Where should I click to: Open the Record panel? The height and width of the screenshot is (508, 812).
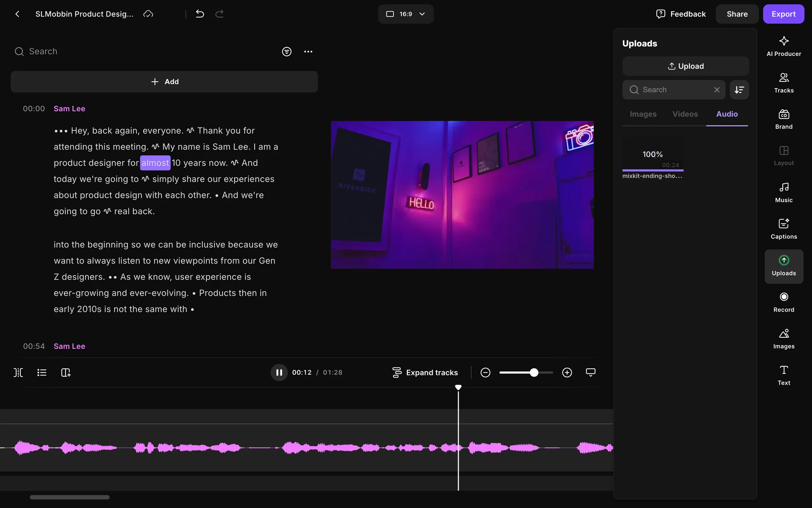(784, 302)
